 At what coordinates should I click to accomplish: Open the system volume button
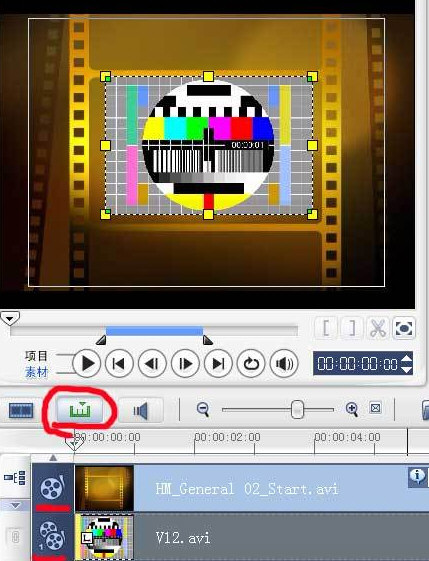(284, 364)
